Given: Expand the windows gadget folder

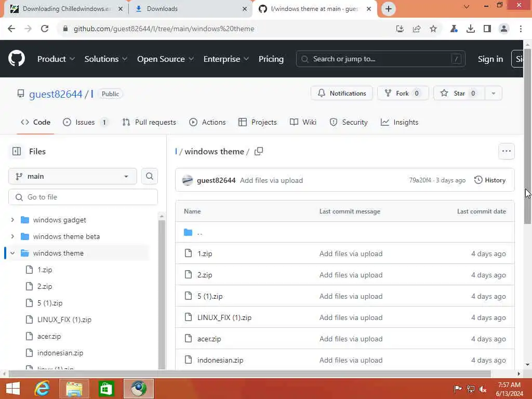Looking at the screenshot, I should pyautogui.click(x=12, y=220).
